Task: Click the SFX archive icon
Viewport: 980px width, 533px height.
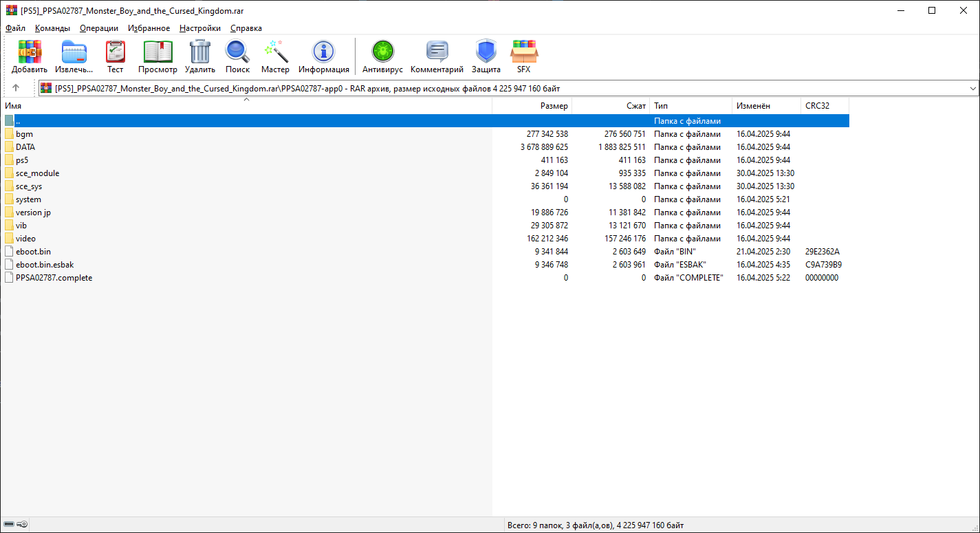Action: click(x=524, y=56)
